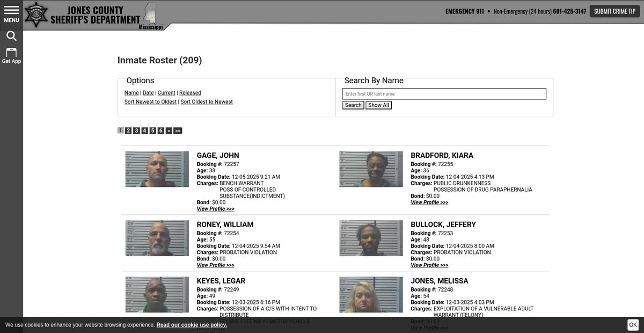The image size is (644, 333).
Task: Open Melissa Jones' mugshot thumbnail
Action: (x=371, y=294)
